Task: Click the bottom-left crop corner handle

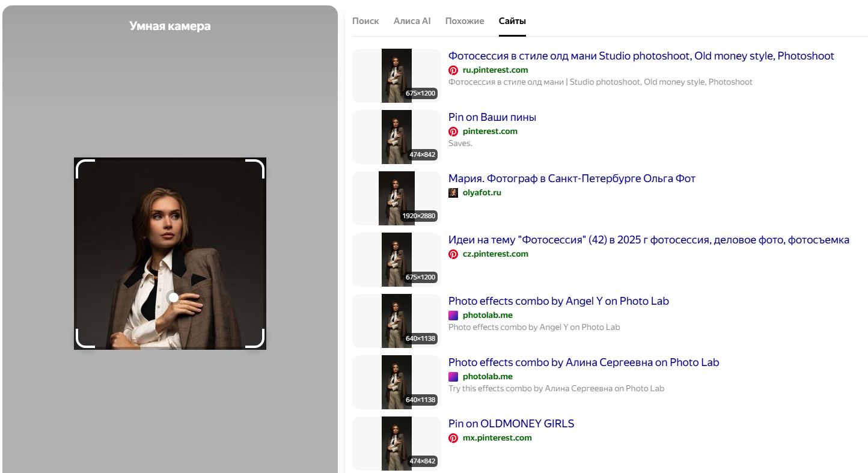Action: (x=85, y=338)
